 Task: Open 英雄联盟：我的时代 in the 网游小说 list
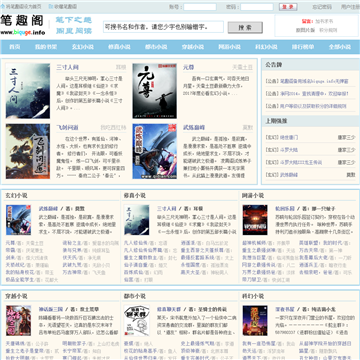[320, 243]
